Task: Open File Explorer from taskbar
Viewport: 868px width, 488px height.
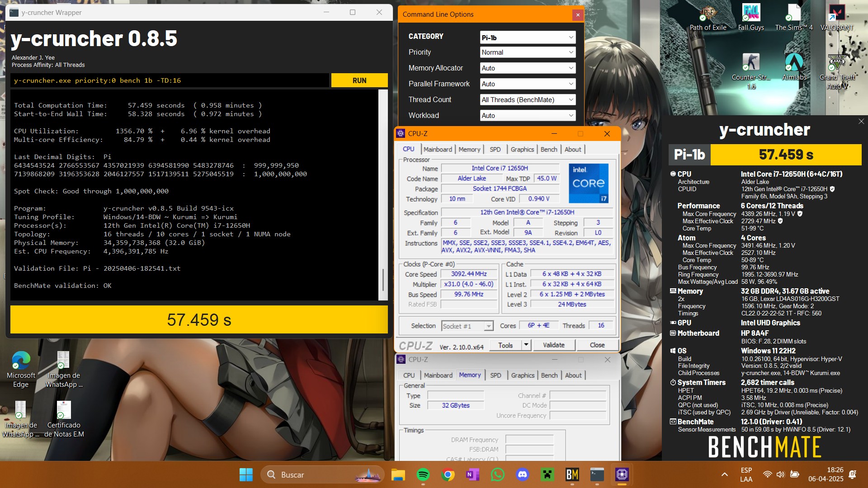Action: pyautogui.click(x=398, y=474)
